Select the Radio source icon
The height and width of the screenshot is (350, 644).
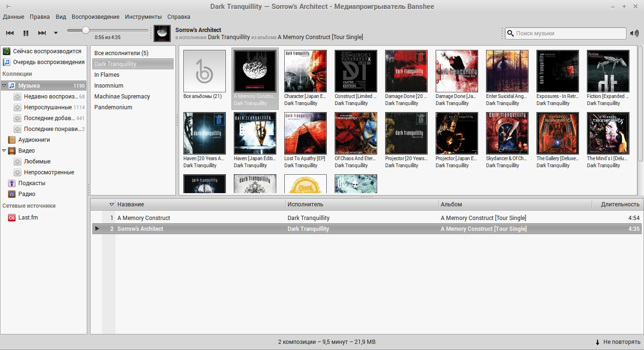click(x=12, y=194)
